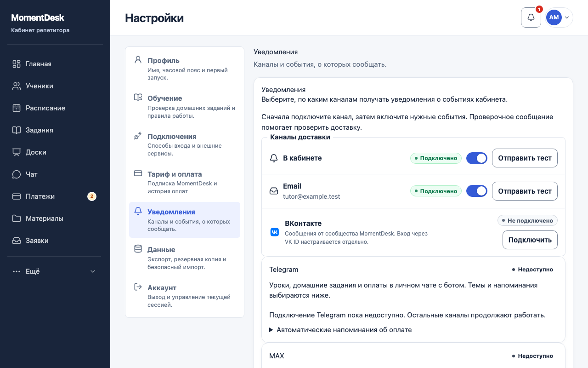This screenshot has width=588, height=368.
Task: Click the Главная dashboard icon
Action: (x=17, y=64)
